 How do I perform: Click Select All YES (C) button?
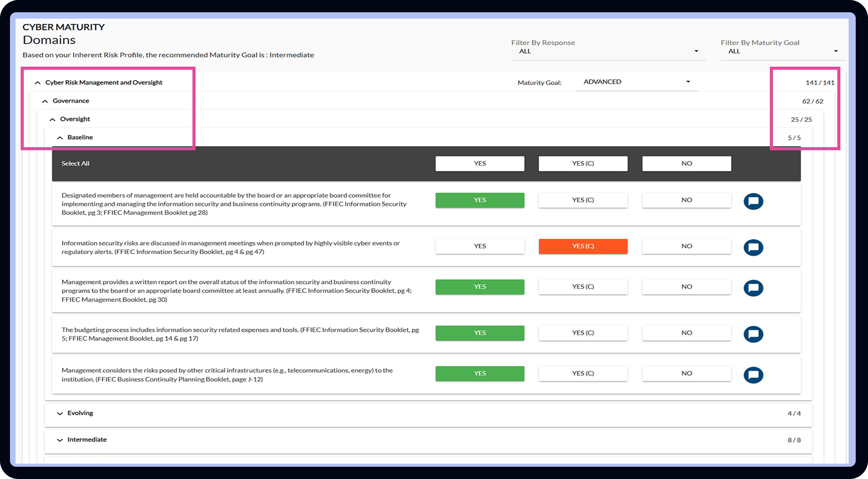click(x=583, y=163)
